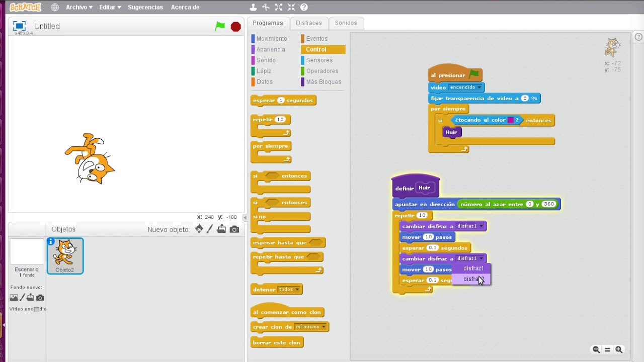This screenshot has width=644, height=362.
Task: Stop project with red stop sign
Action: click(235, 27)
